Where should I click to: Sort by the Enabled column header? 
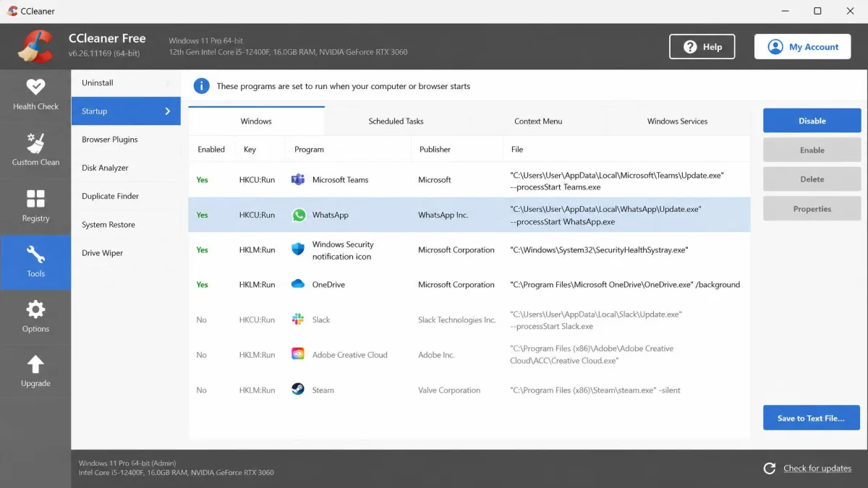pyautogui.click(x=211, y=150)
